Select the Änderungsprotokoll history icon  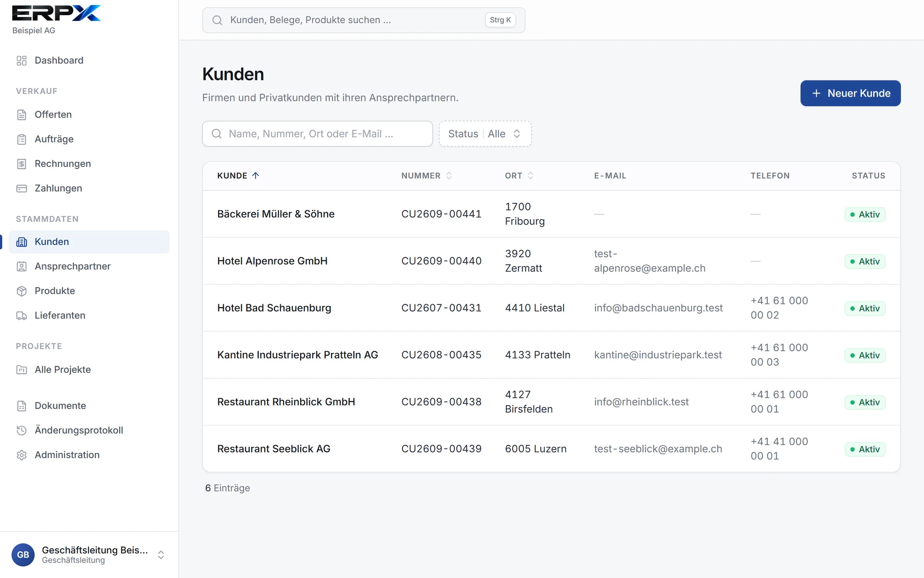pyautogui.click(x=22, y=430)
